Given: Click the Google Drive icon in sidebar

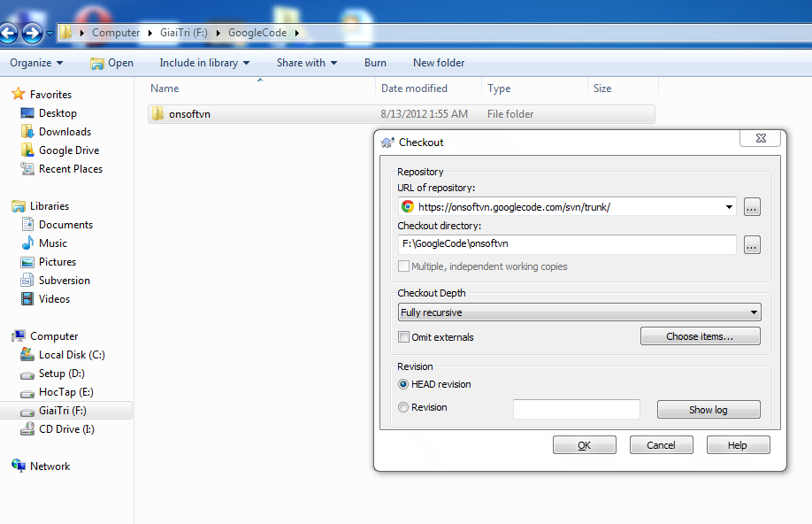Looking at the screenshot, I should point(27,150).
